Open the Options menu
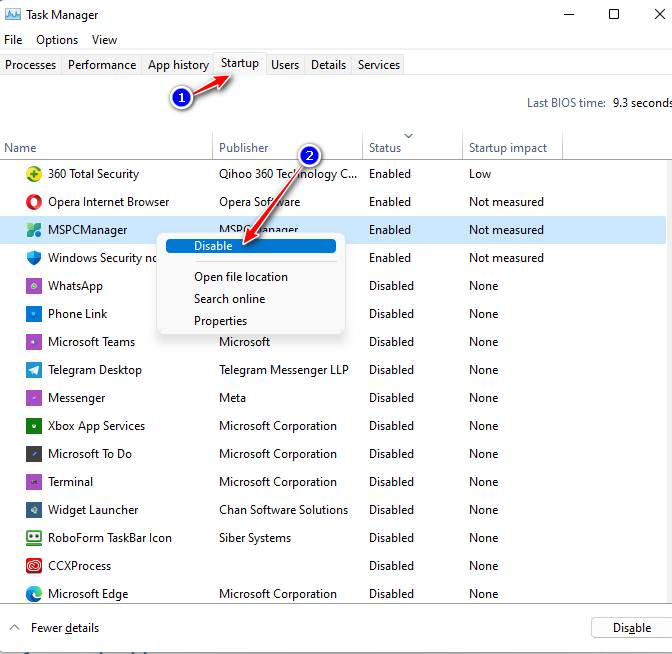The width and height of the screenshot is (672, 654). 57,40
